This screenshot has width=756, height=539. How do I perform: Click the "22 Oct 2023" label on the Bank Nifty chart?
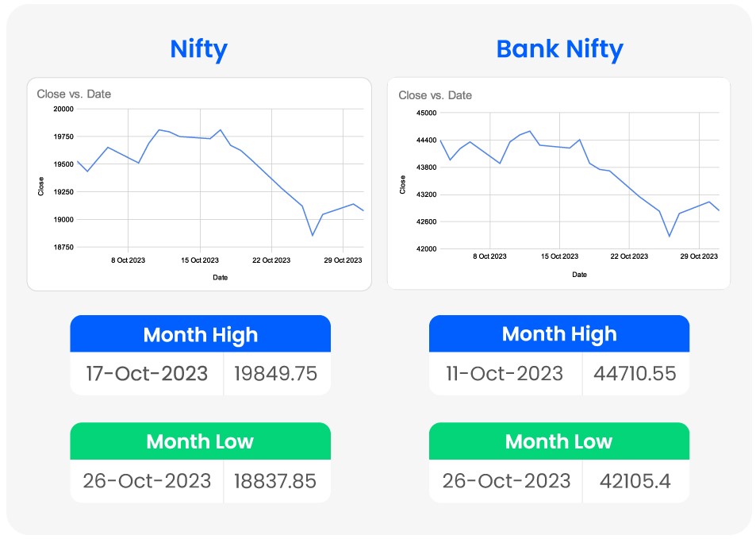[629, 256]
